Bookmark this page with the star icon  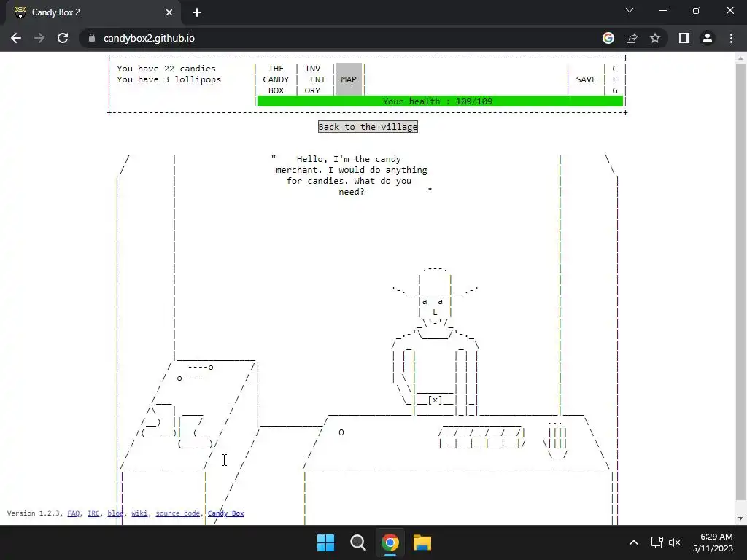point(655,38)
